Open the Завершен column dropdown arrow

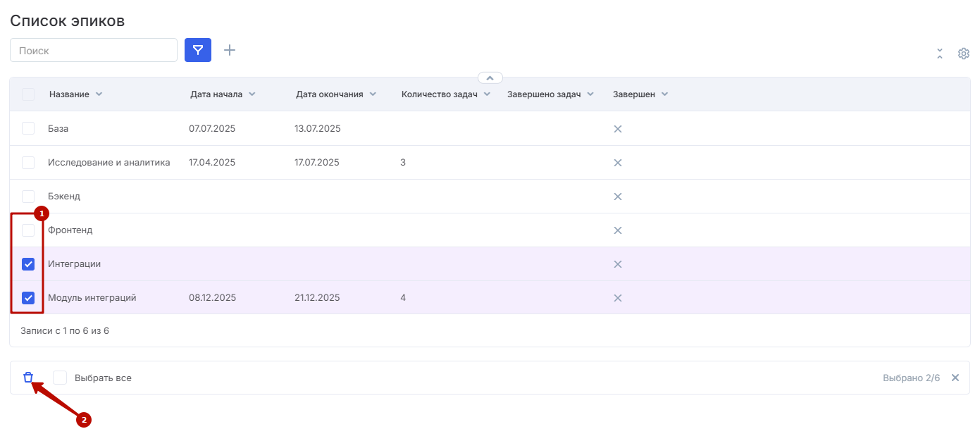(x=664, y=94)
